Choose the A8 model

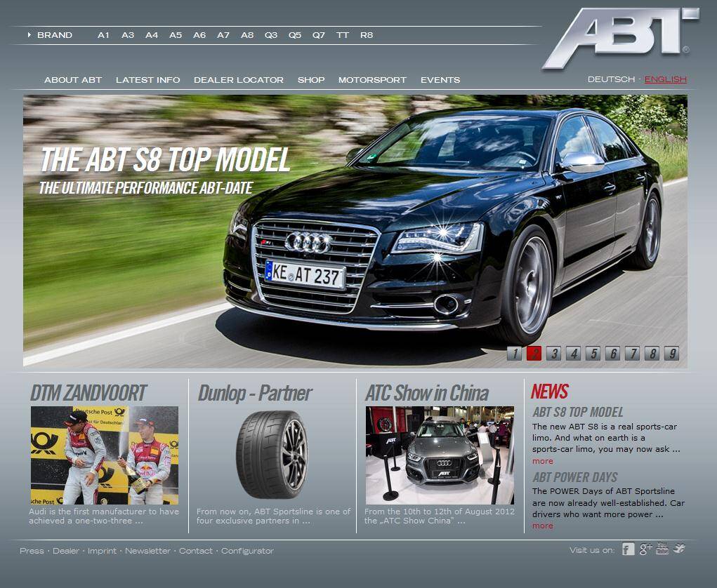pos(247,35)
